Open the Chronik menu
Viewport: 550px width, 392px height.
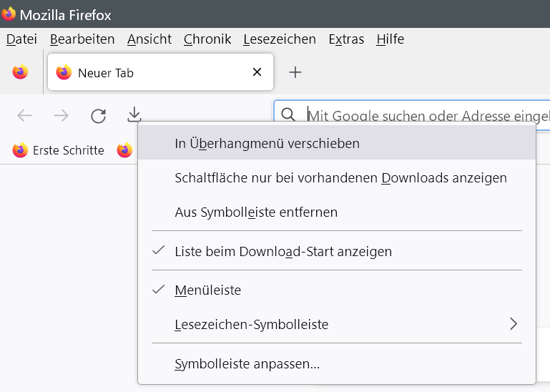point(207,39)
